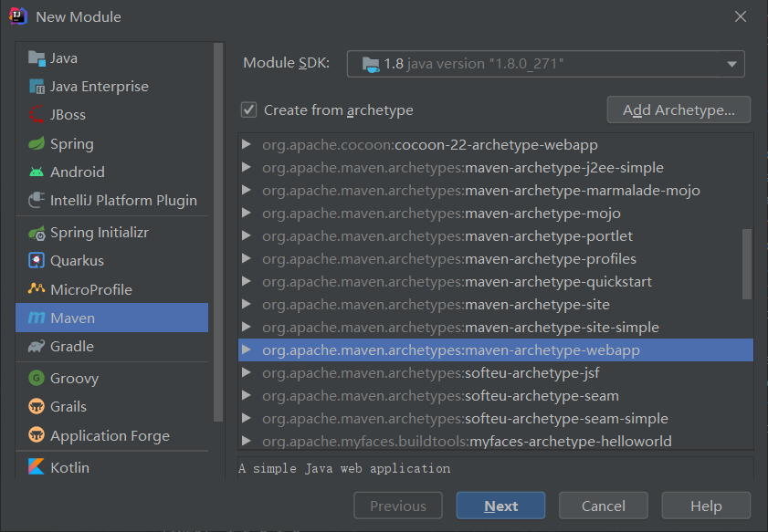The width and height of the screenshot is (768, 532).
Task: Select softeu-archetype-jsf row text
Action: click(430, 373)
